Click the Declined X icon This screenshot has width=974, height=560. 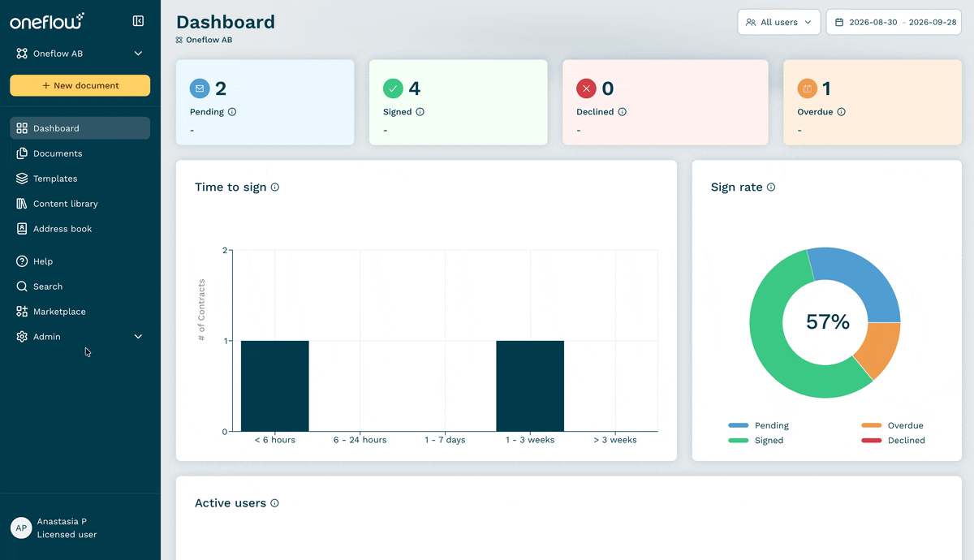[586, 88]
